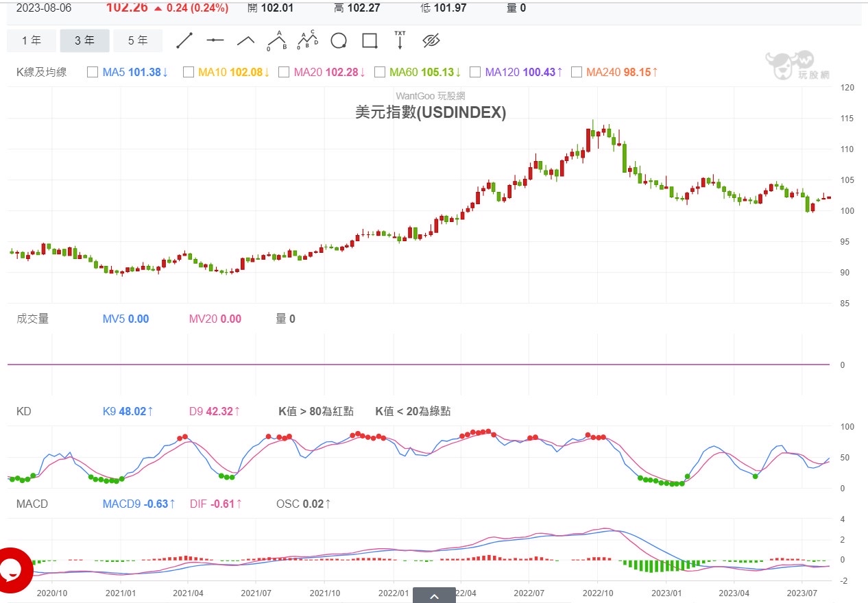Check the MA240 moving average checkbox

(577, 72)
